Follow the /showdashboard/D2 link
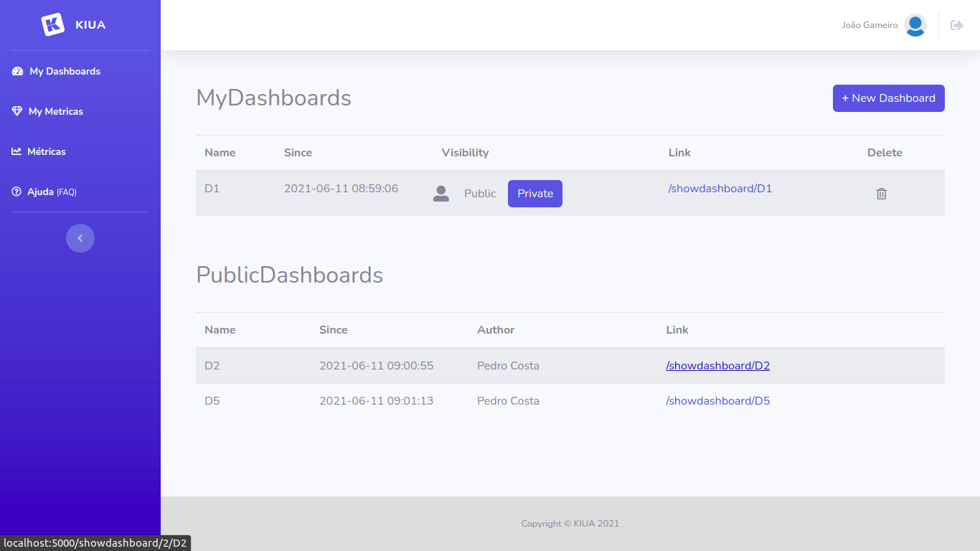The height and width of the screenshot is (551, 980). coord(717,366)
